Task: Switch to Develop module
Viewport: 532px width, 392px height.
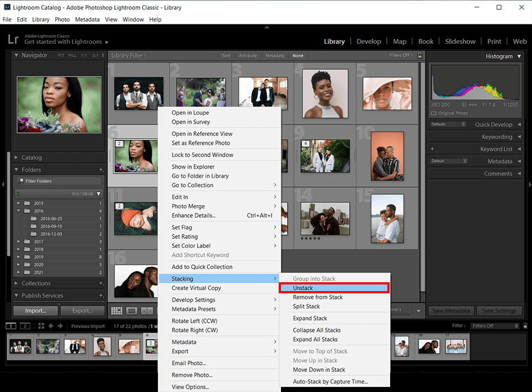Action: [369, 42]
